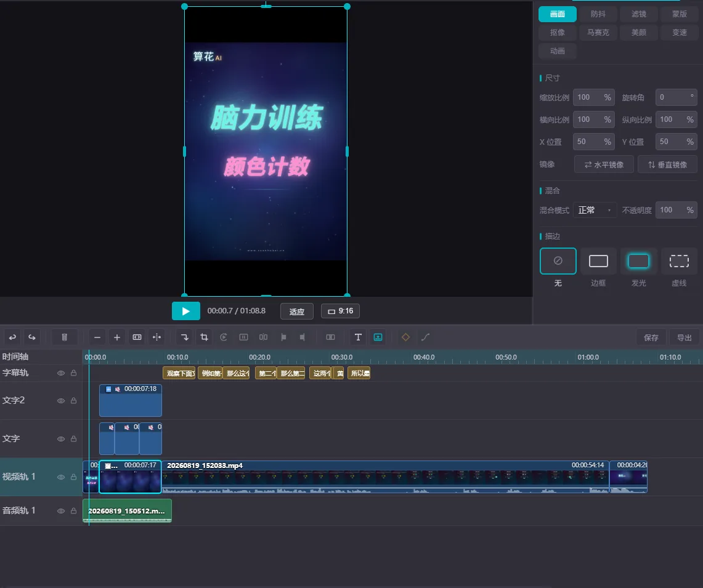Open the 蒙版 tab
Viewport: 703px width, 588px height.
pyautogui.click(x=679, y=14)
